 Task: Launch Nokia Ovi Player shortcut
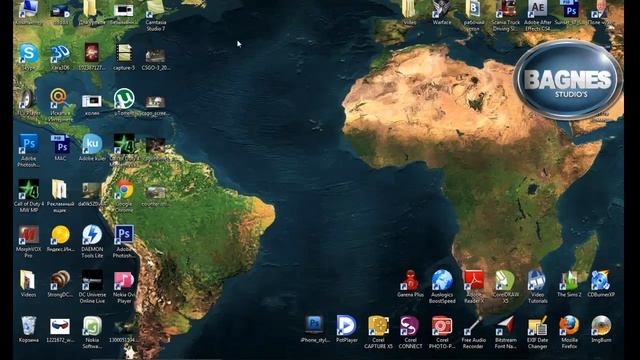(124, 280)
